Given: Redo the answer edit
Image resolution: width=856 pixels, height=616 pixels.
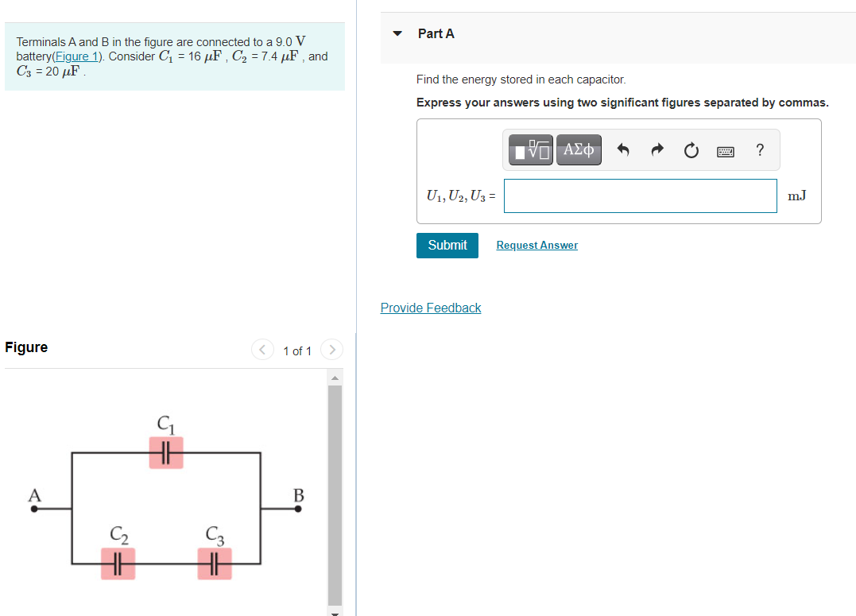Looking at the screenshot, I should 657,149.
